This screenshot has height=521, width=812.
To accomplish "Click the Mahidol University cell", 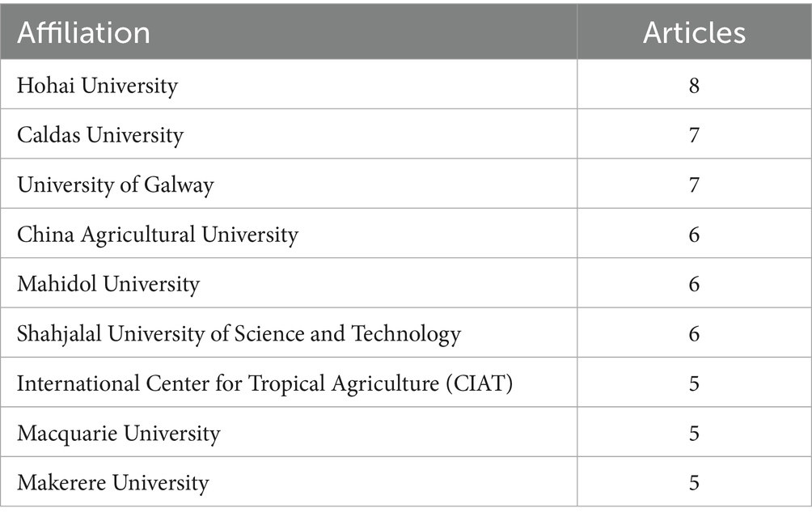I will (108, 284).
